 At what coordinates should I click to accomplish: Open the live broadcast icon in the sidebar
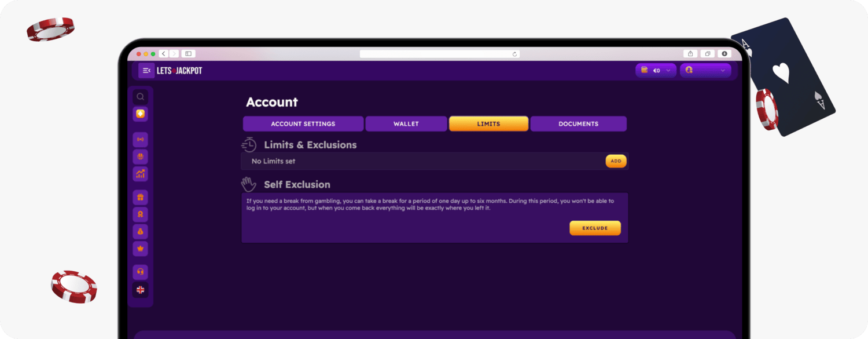(x=140, y=140)
